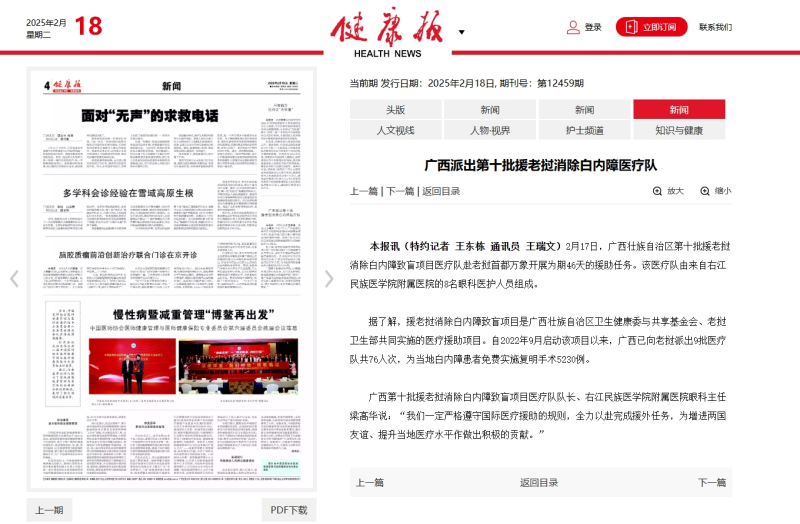Click the 慢性病暨减重管理 article on page thumbnail

pyautogui.click(x=193, y=314)
